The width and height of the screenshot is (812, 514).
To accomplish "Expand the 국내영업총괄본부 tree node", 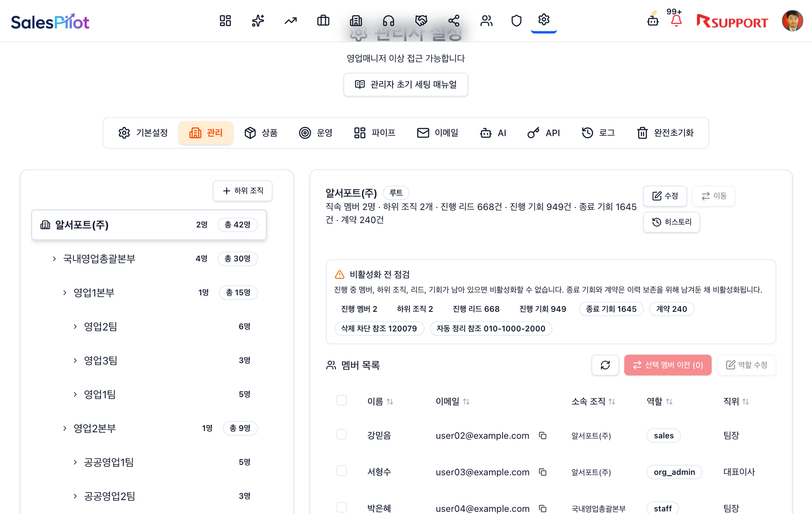I will (53, 259).
